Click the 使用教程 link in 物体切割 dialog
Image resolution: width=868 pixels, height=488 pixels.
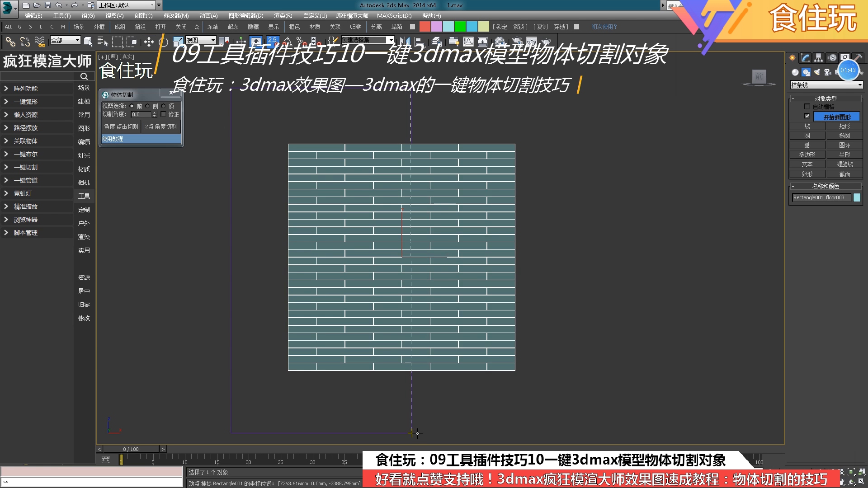pos(113,139)
